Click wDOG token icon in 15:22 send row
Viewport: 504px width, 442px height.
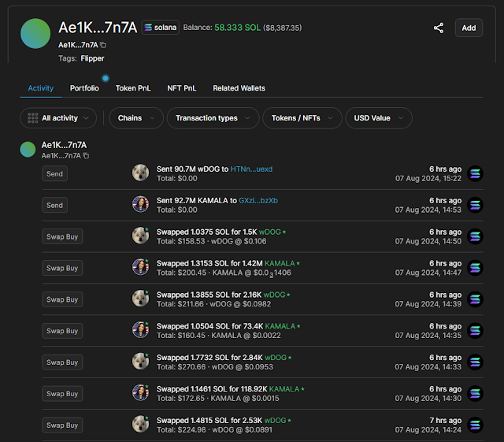(140, 173)
